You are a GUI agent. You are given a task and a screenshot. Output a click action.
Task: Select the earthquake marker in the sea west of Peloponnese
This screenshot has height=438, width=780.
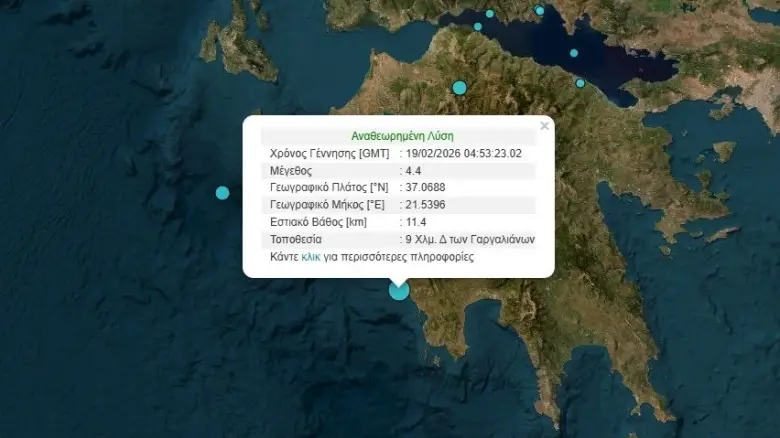click(x=222, y=193)
